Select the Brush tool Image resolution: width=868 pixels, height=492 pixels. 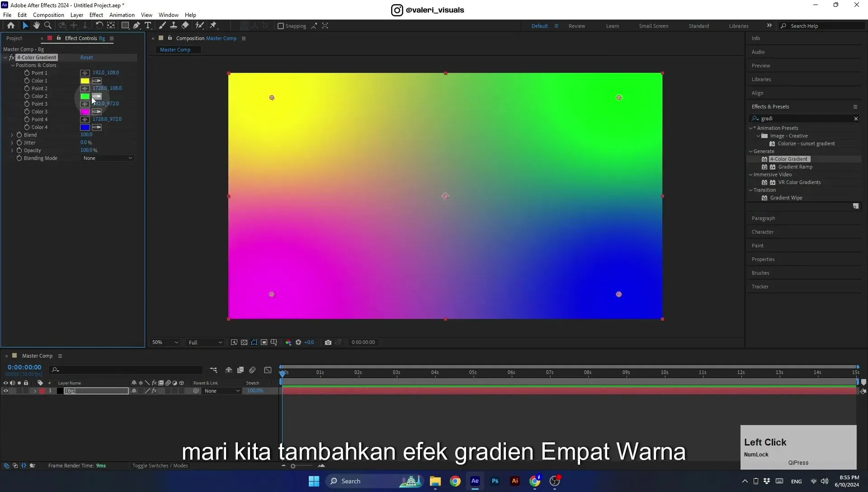pos(162,26)
